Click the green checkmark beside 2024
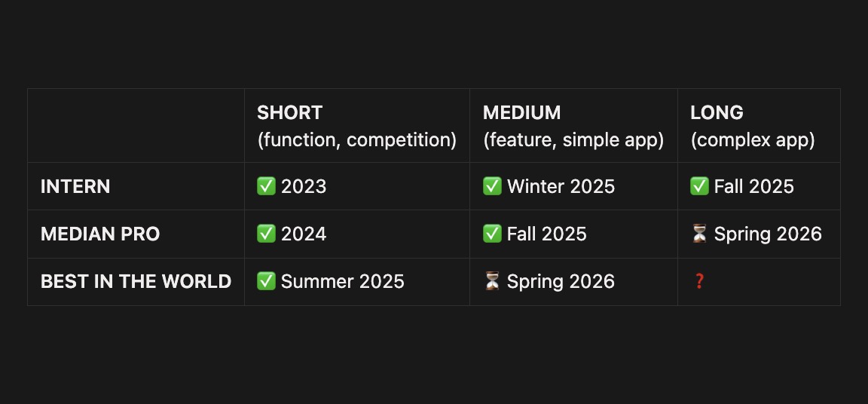This screenshot has width=868, height=404. click(x=266, y=234)
